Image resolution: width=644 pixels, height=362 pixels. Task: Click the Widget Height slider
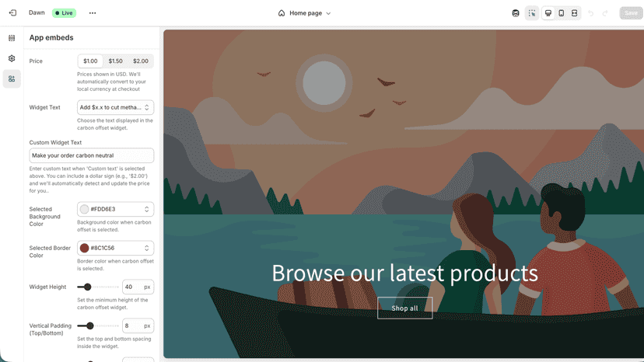(98, 287)
